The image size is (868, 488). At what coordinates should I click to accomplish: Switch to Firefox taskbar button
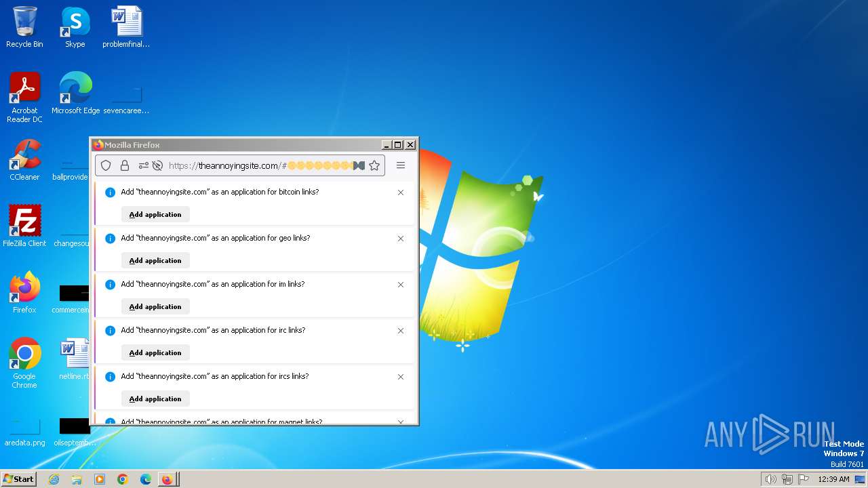[167, 479]
